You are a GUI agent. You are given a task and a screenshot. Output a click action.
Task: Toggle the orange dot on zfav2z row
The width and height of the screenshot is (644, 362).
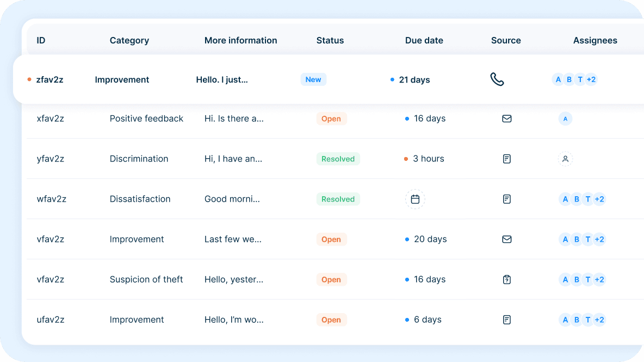[x=29, y=79]
